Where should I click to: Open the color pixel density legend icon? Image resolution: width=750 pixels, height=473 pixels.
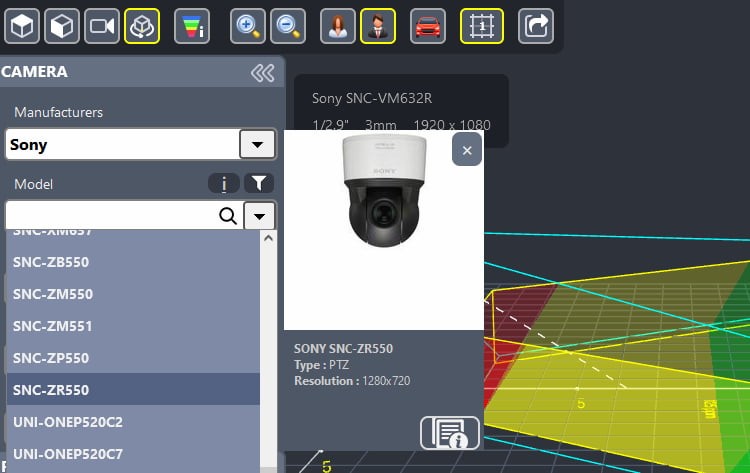pos(192,26)
